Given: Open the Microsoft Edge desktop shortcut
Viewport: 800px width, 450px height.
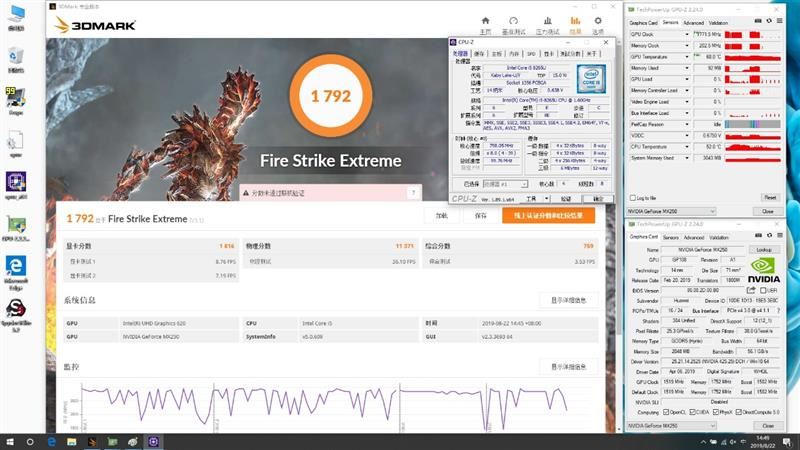Looking at the screenshot, I should (16, 273).
